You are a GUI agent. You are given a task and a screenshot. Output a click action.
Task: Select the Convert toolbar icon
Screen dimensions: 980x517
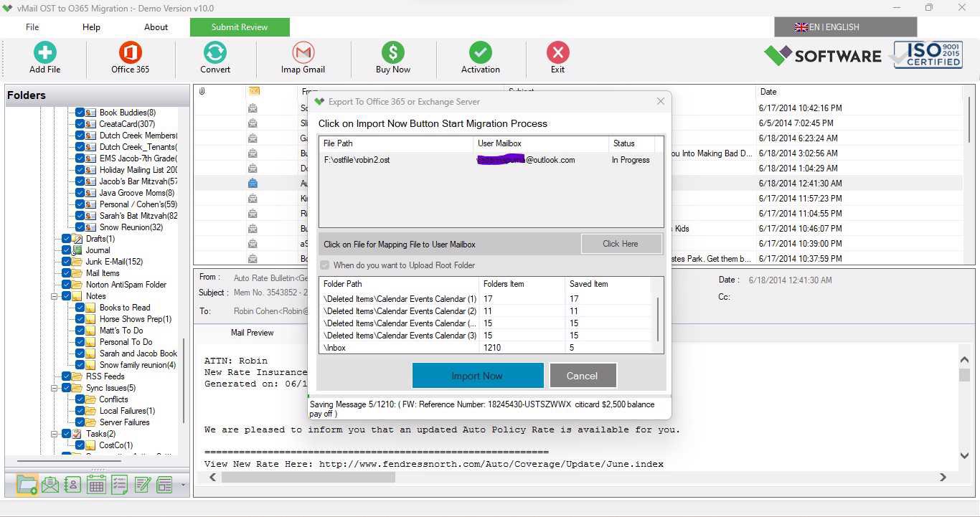click(x=215, y=53)
